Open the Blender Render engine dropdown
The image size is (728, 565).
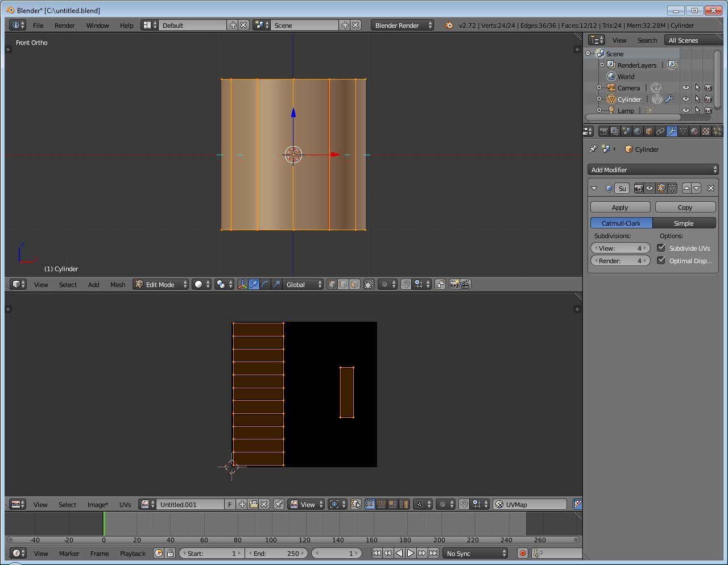[402, 25]
